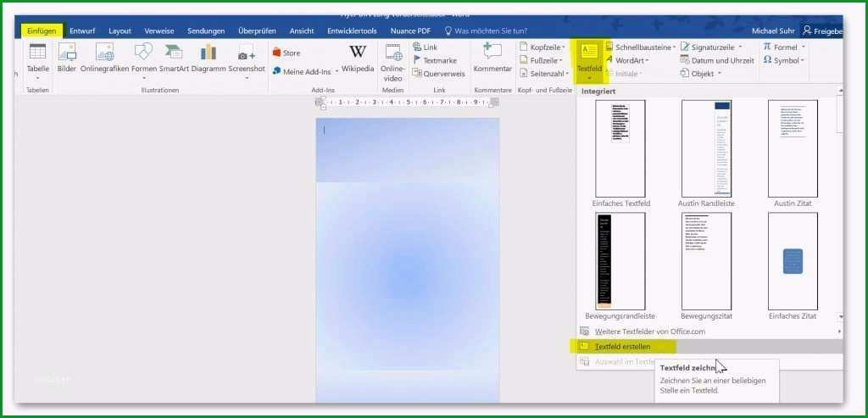Switch to the Entwurf tab
This screenshot has height=418, width=868.
click(82, 31)
